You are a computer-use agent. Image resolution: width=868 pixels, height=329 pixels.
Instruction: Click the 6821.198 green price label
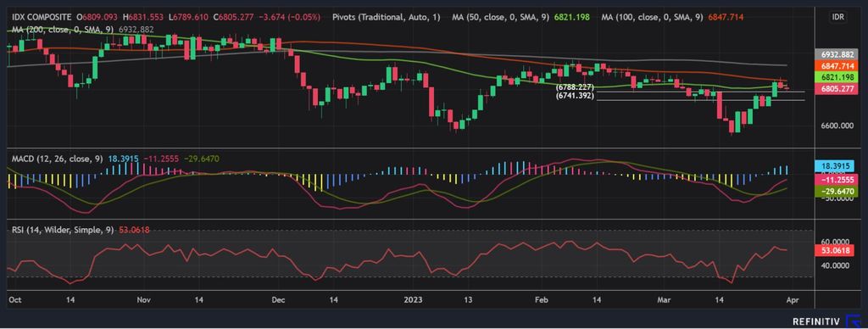[836, 77]
